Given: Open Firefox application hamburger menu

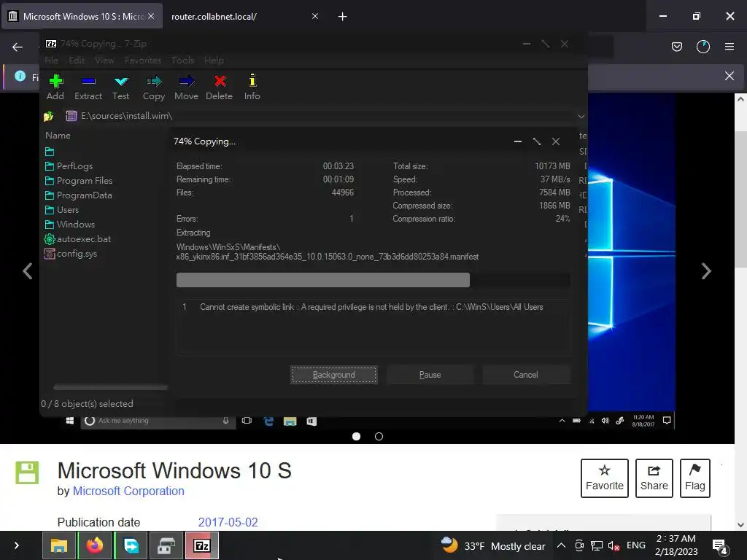Looking at the screenshot, I should coord(729,47).
